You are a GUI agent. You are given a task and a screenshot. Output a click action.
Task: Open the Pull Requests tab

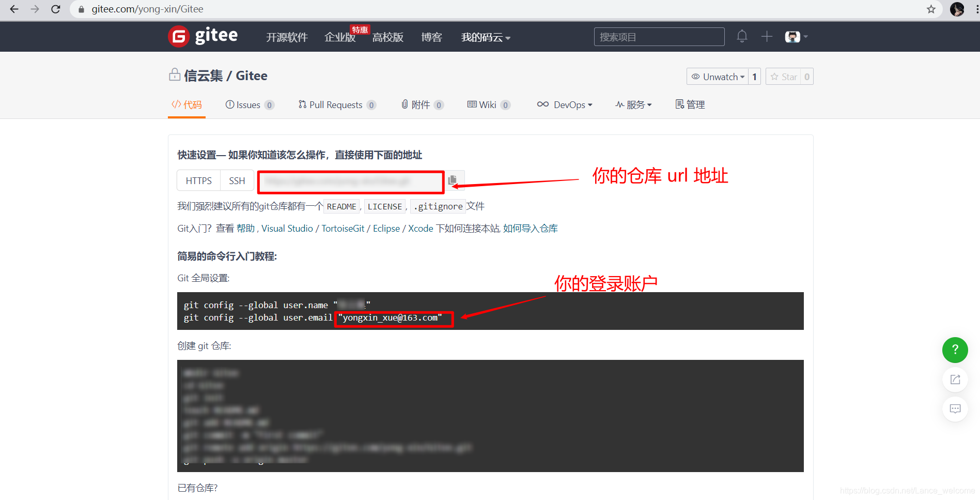[x=337, y=104]
